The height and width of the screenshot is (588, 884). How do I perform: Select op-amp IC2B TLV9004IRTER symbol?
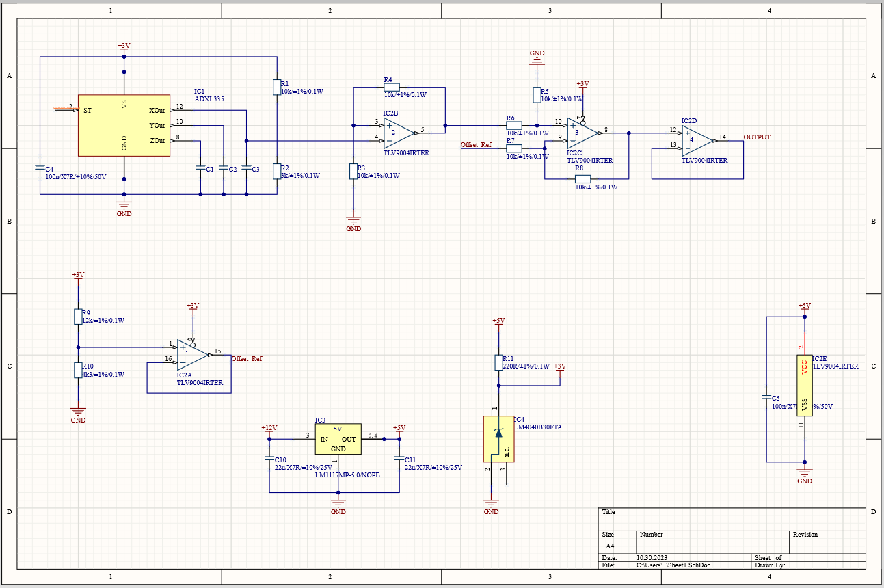397,130
